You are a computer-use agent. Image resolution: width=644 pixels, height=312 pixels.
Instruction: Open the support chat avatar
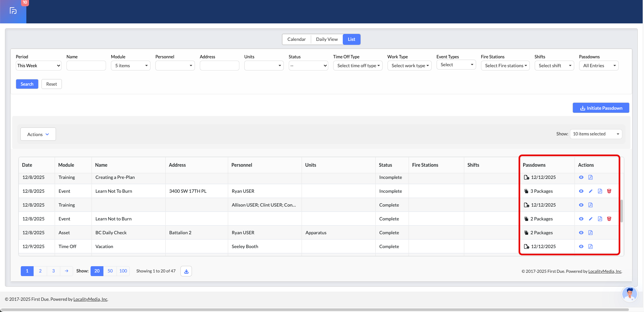click(629, 294)
